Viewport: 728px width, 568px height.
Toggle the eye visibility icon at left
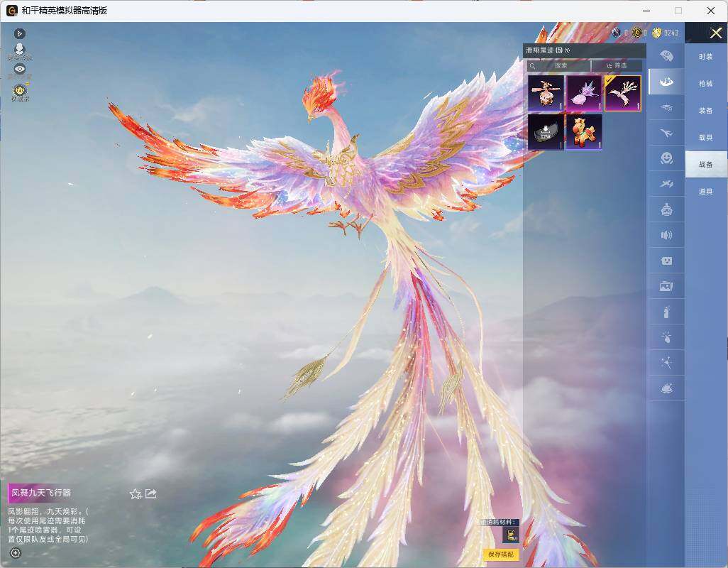(19, 69)
